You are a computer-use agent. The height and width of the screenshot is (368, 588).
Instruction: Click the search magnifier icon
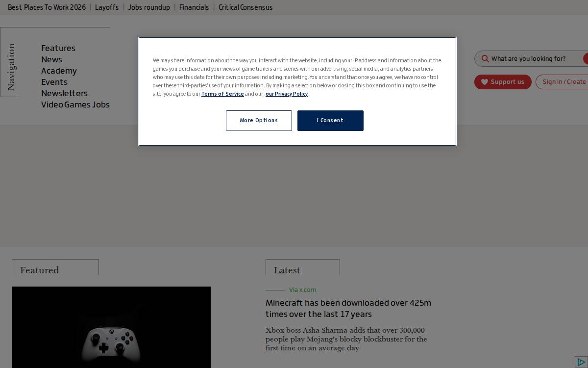coord(485,59)
